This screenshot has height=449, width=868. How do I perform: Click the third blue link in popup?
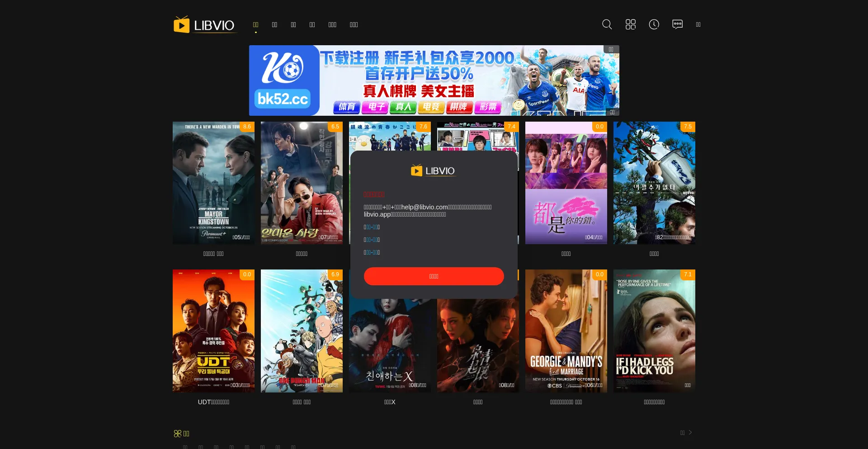tap(373, 252)
